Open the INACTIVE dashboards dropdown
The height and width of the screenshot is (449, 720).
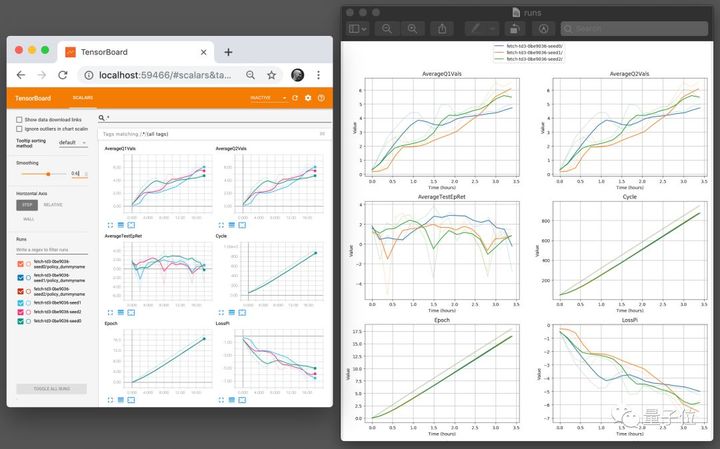pos(268,98)
